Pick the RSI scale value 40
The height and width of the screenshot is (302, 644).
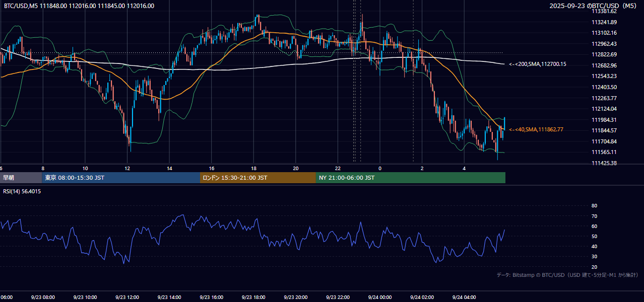[x=594, y=246]
